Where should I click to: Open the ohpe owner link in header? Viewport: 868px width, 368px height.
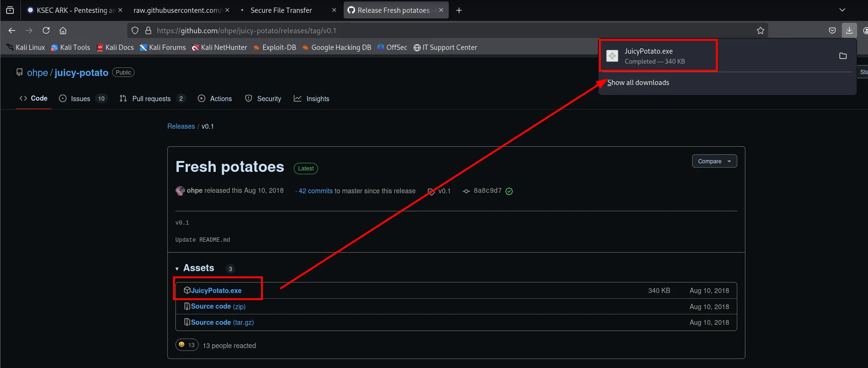pyautogui.click(x=38, y=73)
